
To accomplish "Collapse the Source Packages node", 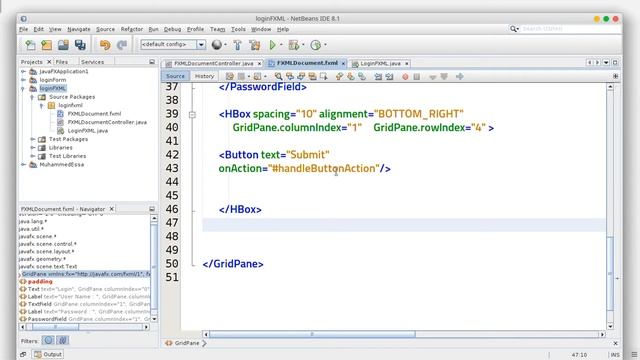I will [x=32, y=97].
